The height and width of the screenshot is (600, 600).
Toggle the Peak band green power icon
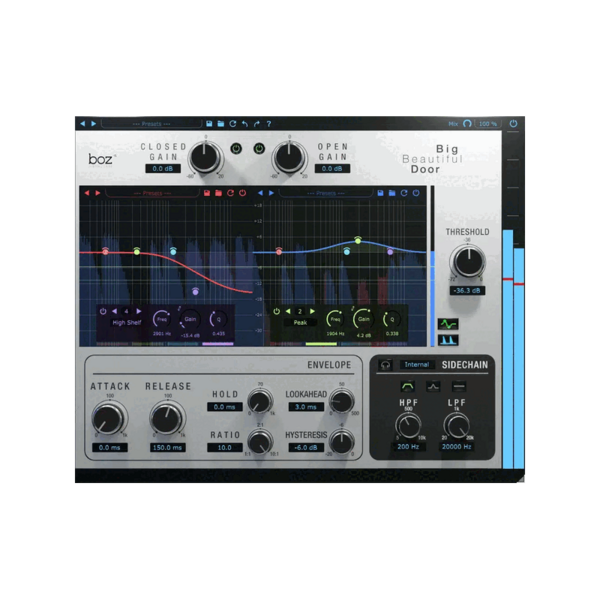[277, 311]
